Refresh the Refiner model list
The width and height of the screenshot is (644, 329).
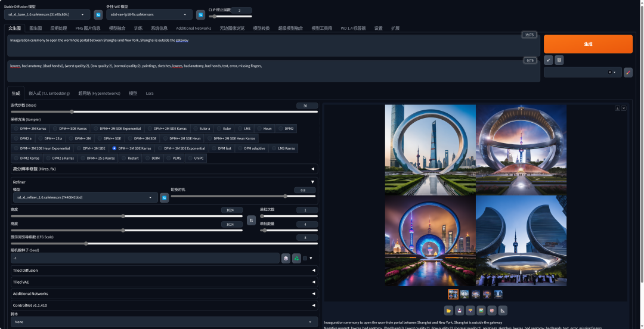click(x=164, y=197)
